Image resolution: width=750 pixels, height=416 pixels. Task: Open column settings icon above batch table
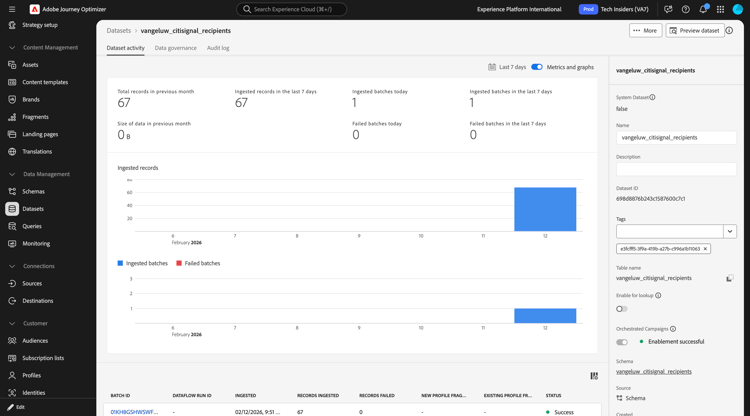[x=594, y=376]
